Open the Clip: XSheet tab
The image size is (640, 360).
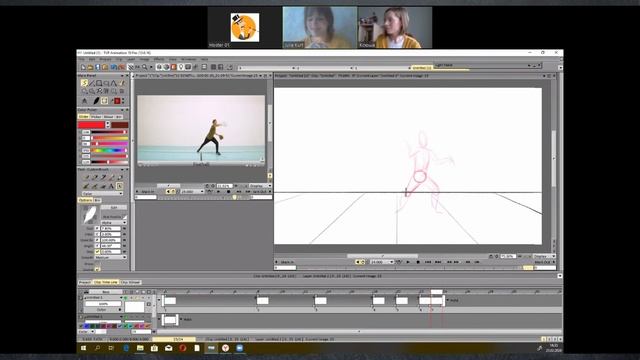(130, 282)
